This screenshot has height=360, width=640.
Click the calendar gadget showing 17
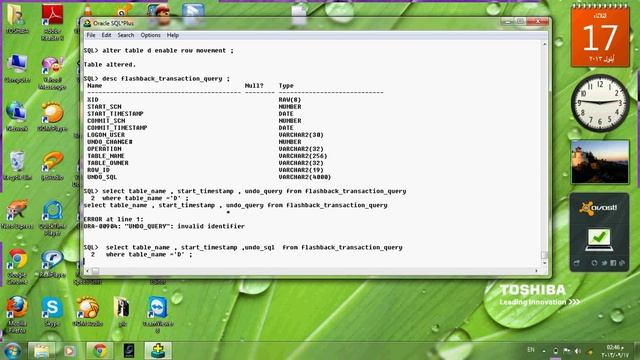click(x=600, y=36)
